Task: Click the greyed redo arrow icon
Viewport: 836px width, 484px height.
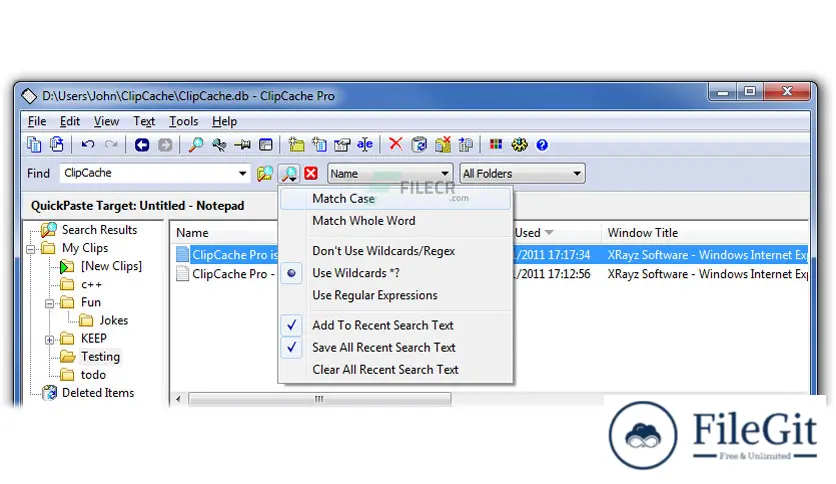Action: 111,144
